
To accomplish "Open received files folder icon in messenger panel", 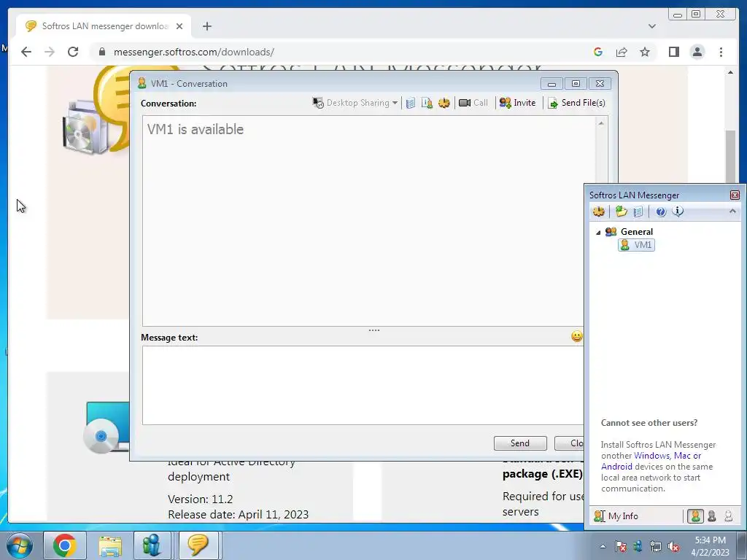I will 622,211.
